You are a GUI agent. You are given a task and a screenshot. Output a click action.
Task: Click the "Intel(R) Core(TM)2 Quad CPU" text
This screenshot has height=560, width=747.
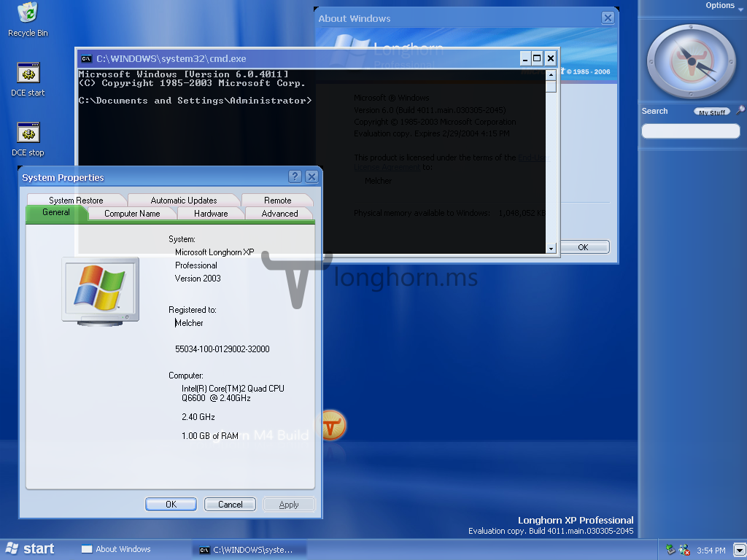(x=233, y=389)
